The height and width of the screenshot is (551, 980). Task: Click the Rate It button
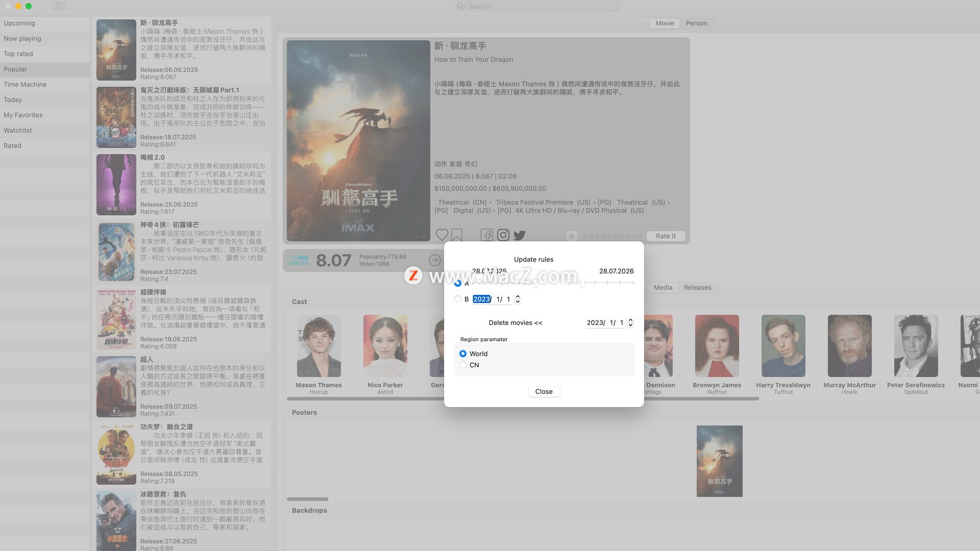(666, 236)
